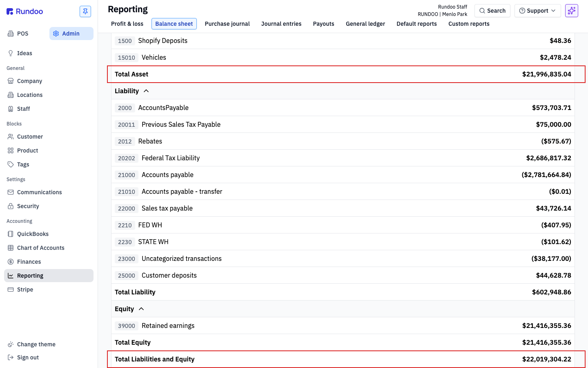Open the QuickBooks settings page

pos(49,234)
